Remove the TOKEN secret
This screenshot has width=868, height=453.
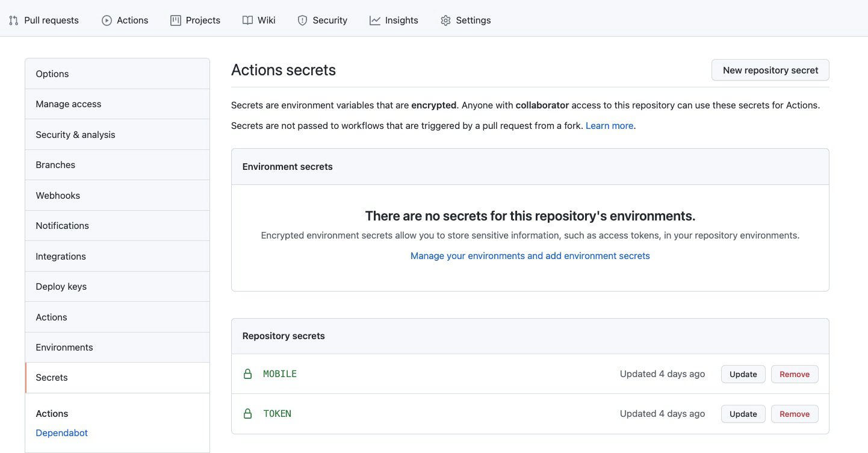pos(794,414)
